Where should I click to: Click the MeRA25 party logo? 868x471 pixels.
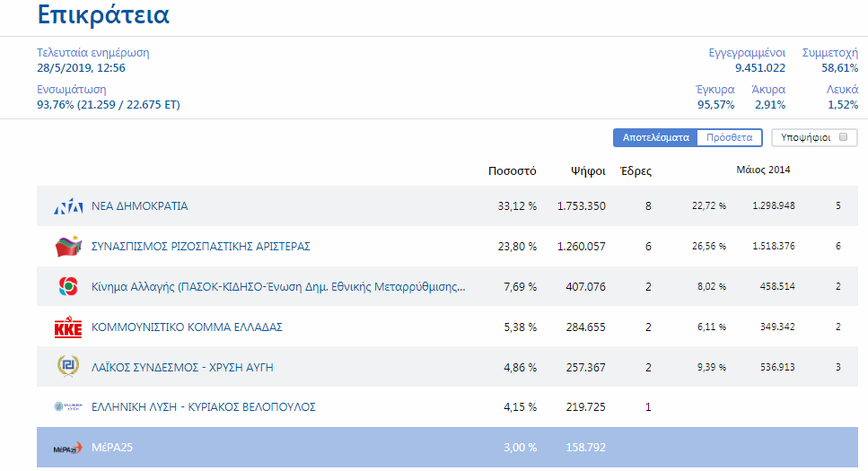[x=67, y=448]
